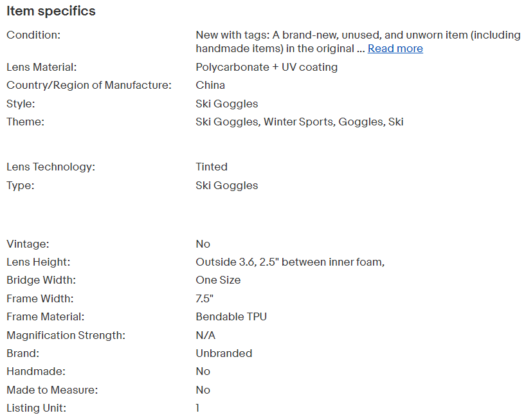Select the Lens Height value text
526x420 pixels.
point(290,262)
